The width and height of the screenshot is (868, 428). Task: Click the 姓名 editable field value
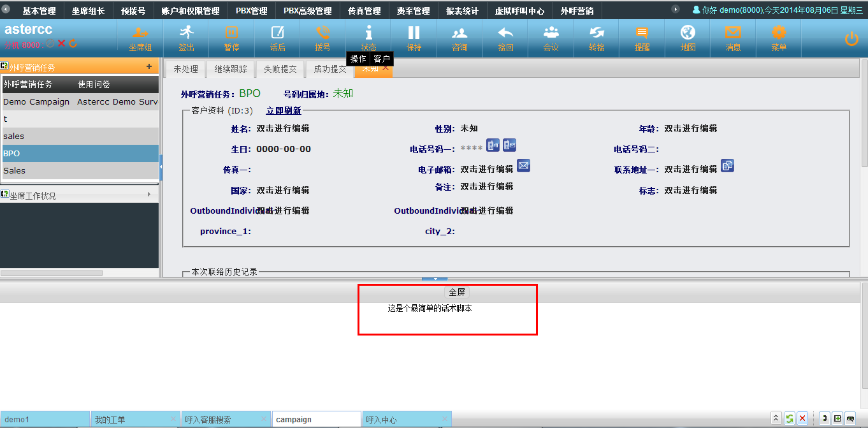pos(283,128)
